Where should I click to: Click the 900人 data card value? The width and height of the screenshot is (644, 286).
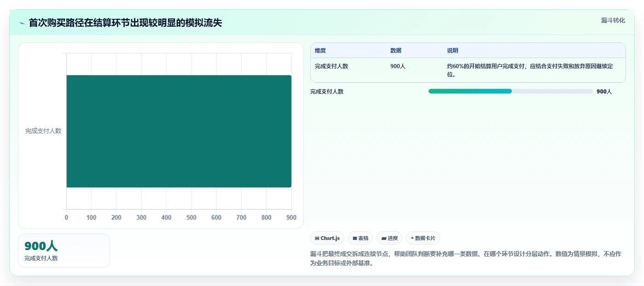point(41,246)
